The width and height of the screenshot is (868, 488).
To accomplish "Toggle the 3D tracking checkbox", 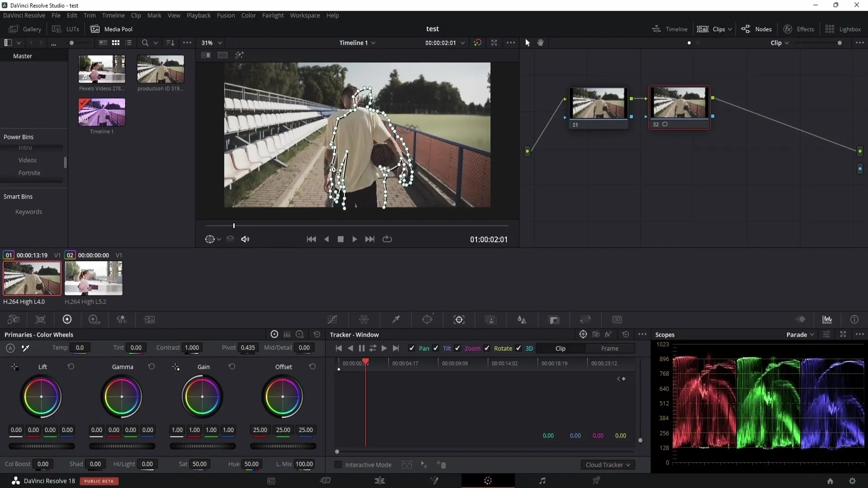I will click(519, 348).
